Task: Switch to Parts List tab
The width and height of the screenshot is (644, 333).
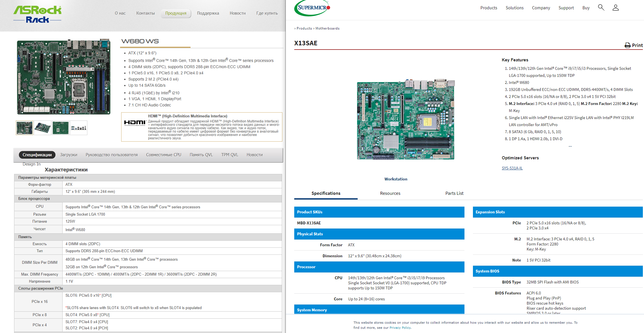Action: point(454,193)
